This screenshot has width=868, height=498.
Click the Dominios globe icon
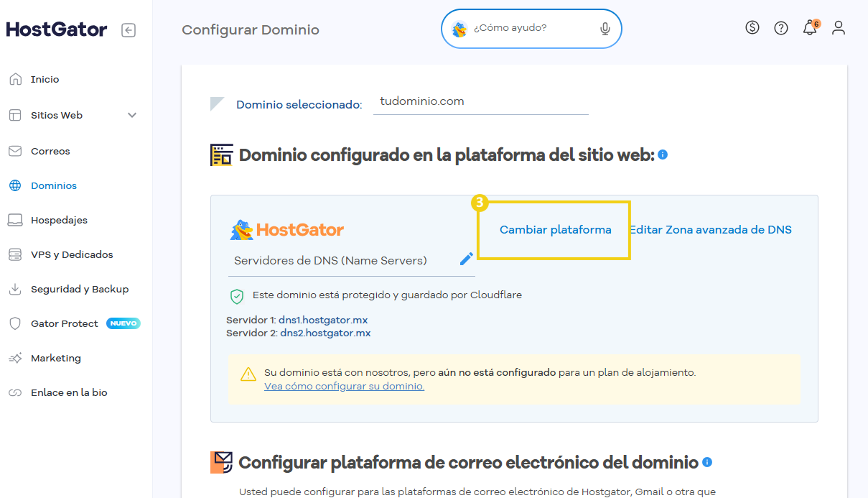click(15, 185)
